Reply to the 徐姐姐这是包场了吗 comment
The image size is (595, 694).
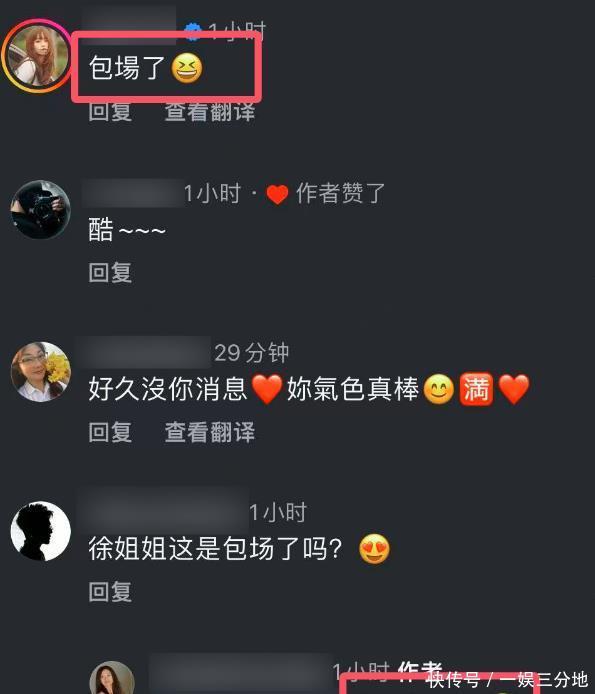pyautogui.click(x=110, y=592)
